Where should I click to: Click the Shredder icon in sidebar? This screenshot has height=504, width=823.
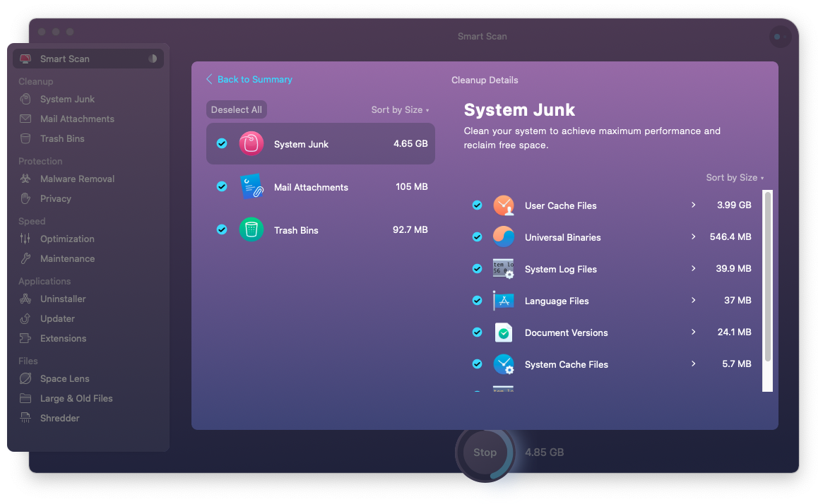(25, 418)
